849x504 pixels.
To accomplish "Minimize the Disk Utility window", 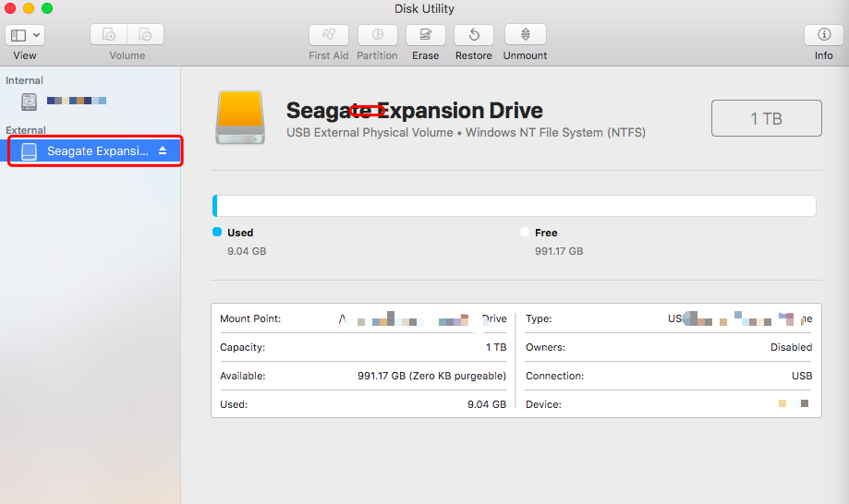I will tap(29, 8).
